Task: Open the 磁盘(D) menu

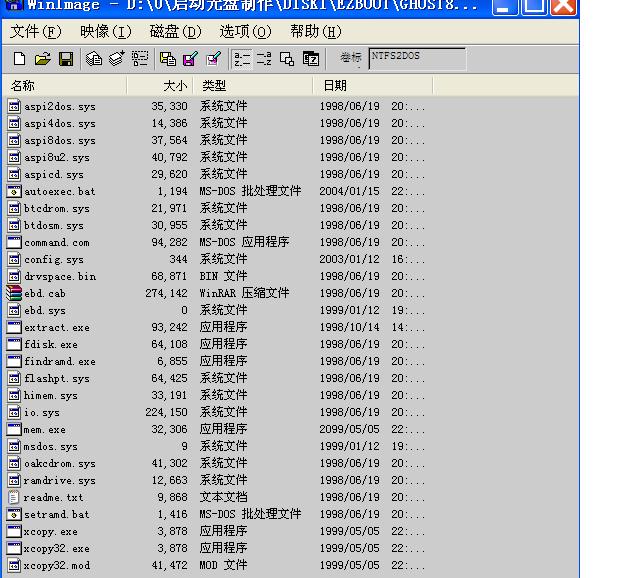Action: (176, 31)
